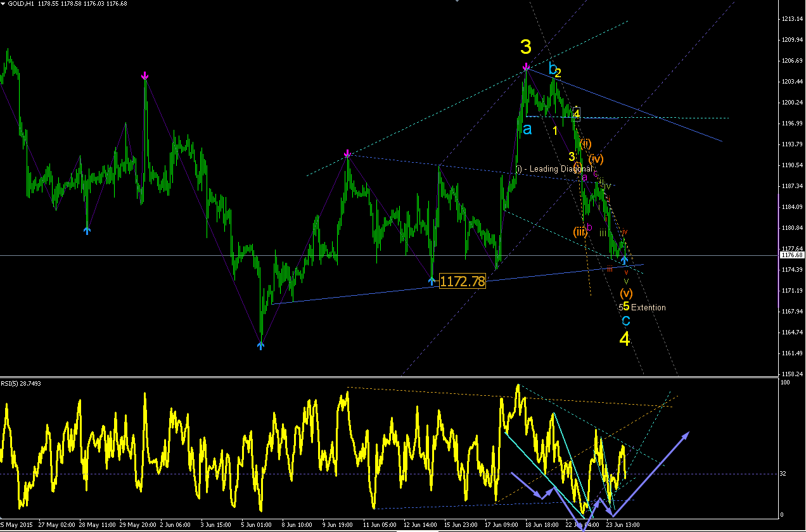Select the blue up arrow at current price bar
Viewport: 806px width, 532px height.
pyautogui.click(x=625, y=260)
